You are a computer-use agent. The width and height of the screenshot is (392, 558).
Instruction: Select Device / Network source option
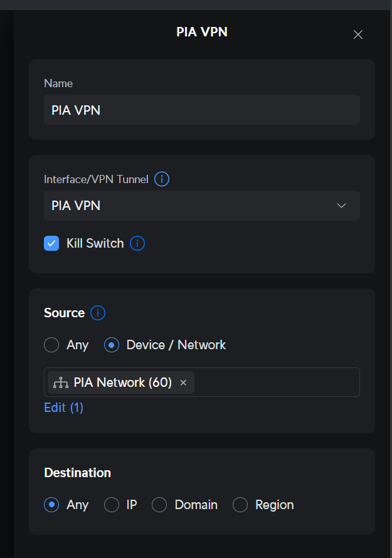coord(112,345)
